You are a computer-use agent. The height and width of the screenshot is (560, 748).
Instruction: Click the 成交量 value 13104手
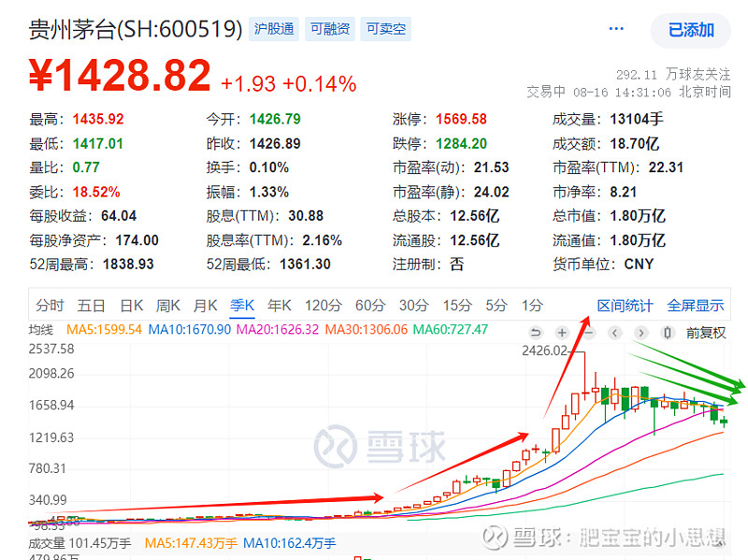[x=637, y=119]
